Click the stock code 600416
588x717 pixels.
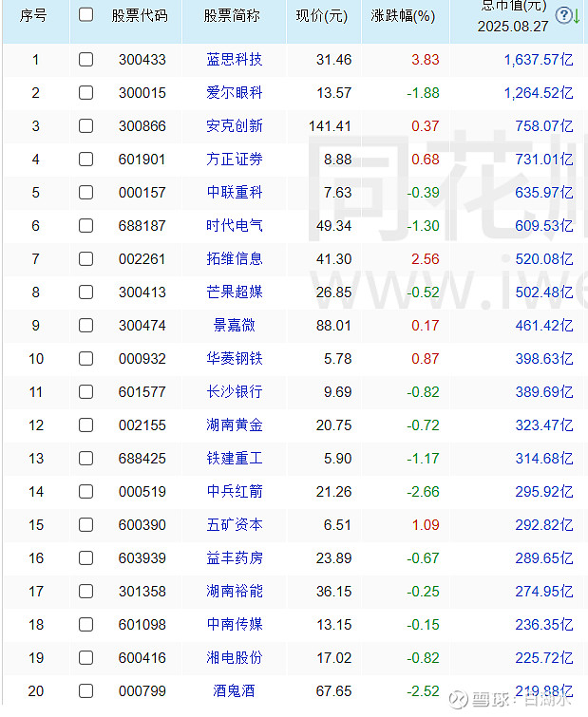pos(142,658)
